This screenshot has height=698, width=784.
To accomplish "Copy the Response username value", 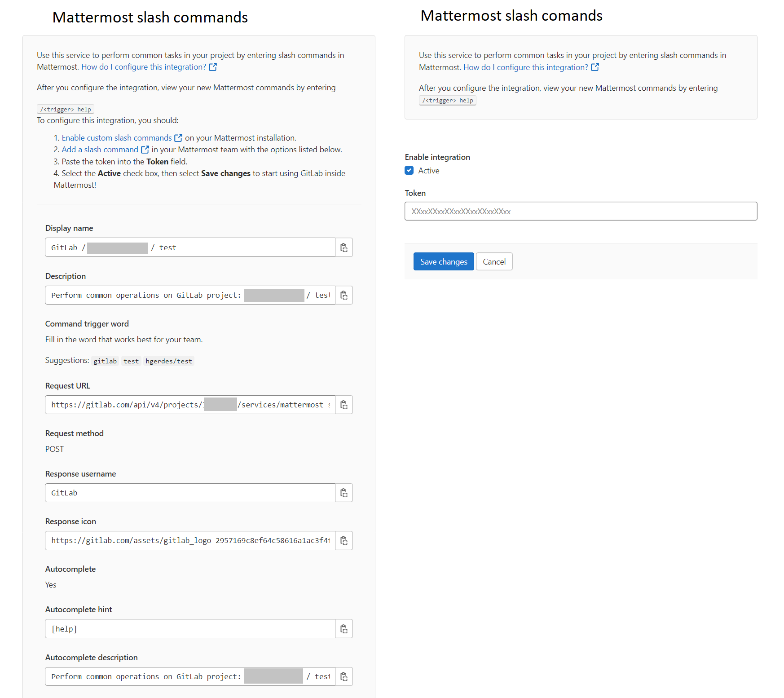I will [344, 493].
